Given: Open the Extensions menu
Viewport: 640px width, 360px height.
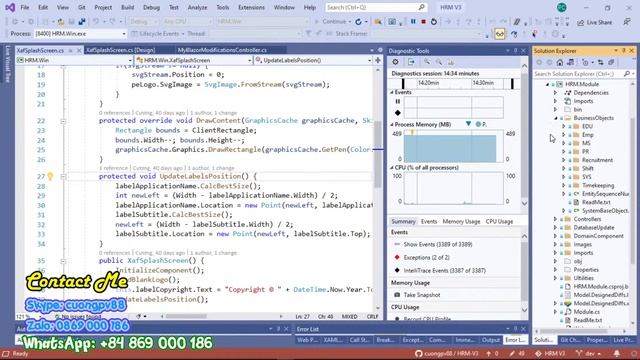Looking at the screenshot, I should 251,7.
